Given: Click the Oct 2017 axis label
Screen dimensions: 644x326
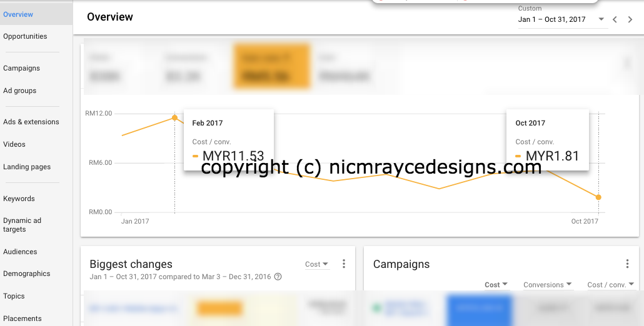Looking at the screenshot, I should (x=585, y=221).
